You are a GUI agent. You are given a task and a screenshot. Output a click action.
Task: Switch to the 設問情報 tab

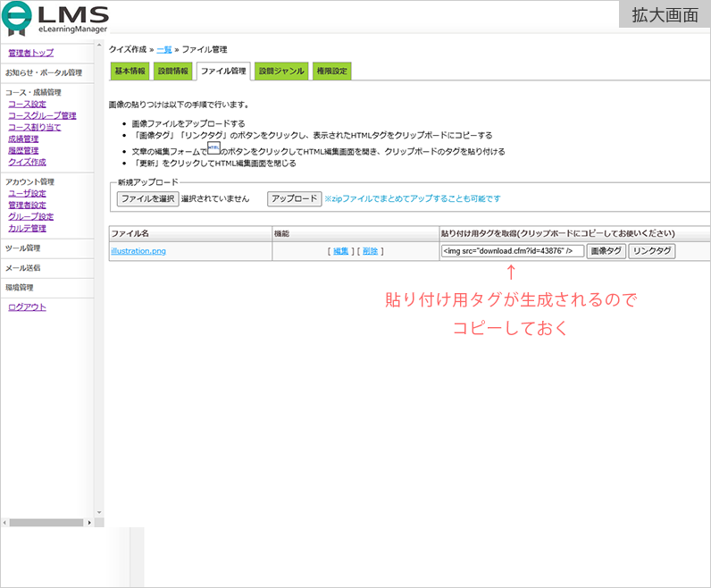coord(172,71)
